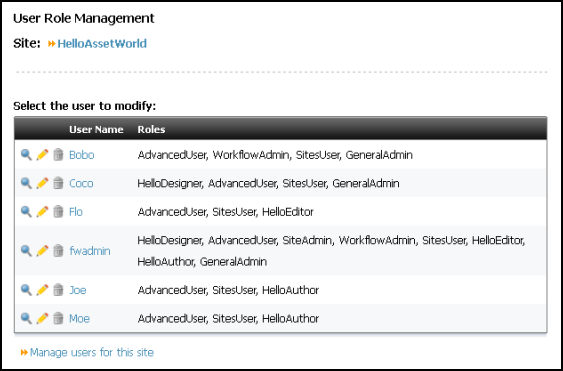Inspect user Flo with magnifier icon
This screenshot has height=371, width=563.
click(26, 212)
